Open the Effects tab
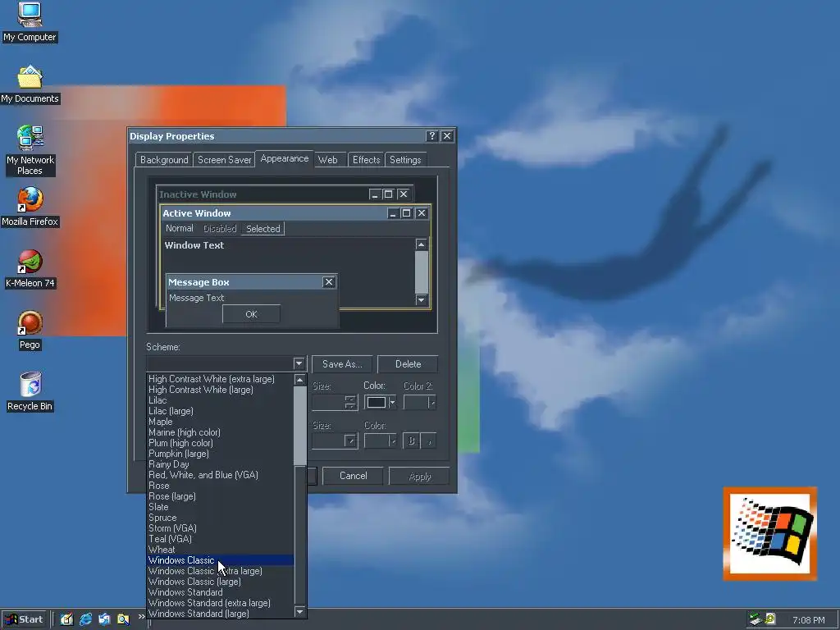 (x=367, y=160)
